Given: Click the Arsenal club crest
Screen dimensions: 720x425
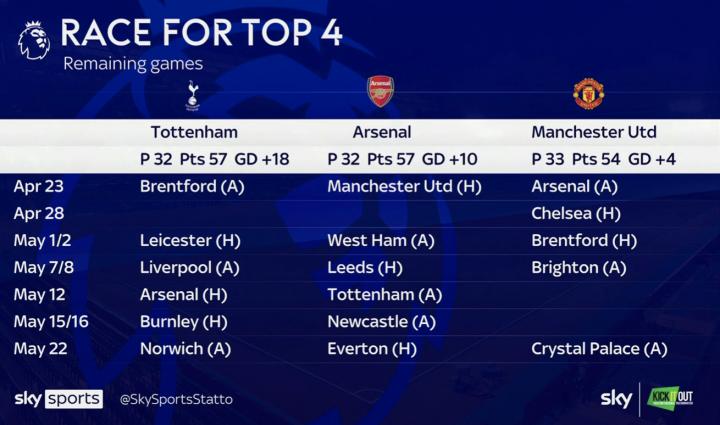Looking at the screenshot, I should (x=381, y=92).
